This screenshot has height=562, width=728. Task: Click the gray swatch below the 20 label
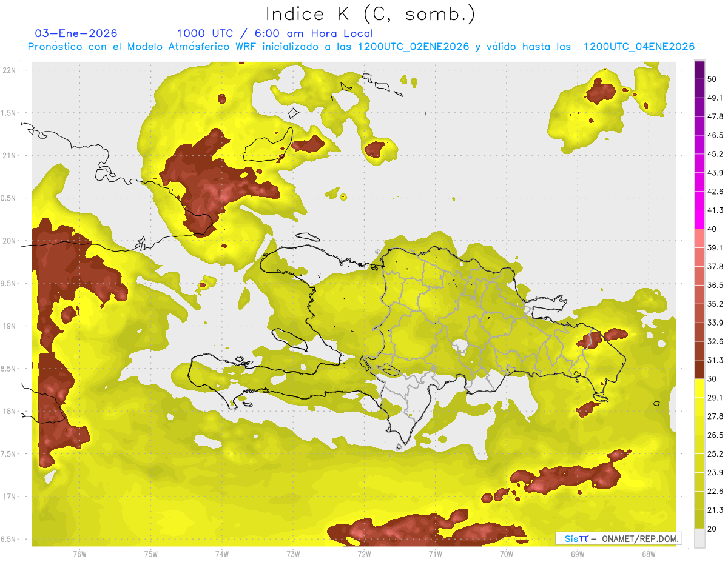point(700,538)
